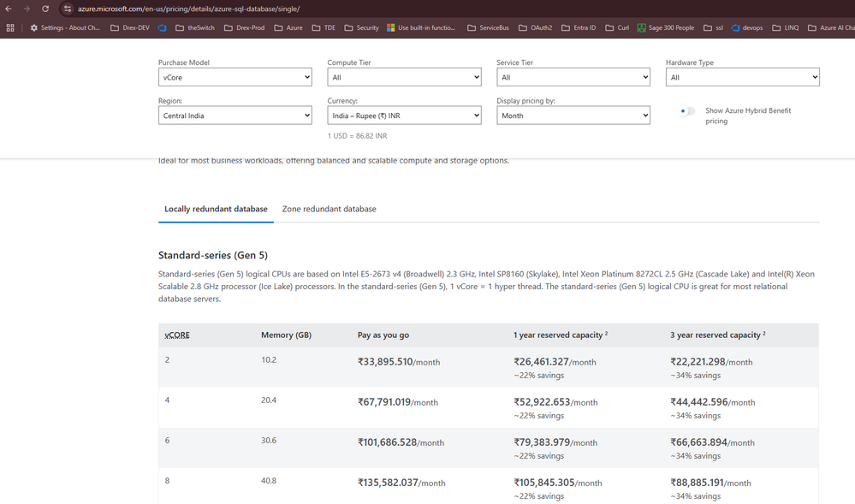Open the Entra ID bookmark folder

pos(579,28)
